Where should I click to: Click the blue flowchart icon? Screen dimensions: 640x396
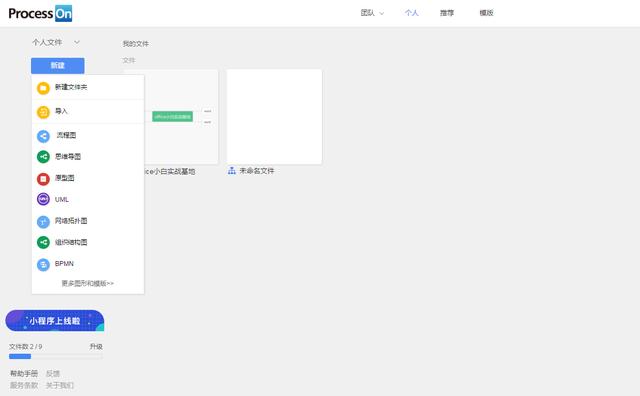tap(43, 136)
